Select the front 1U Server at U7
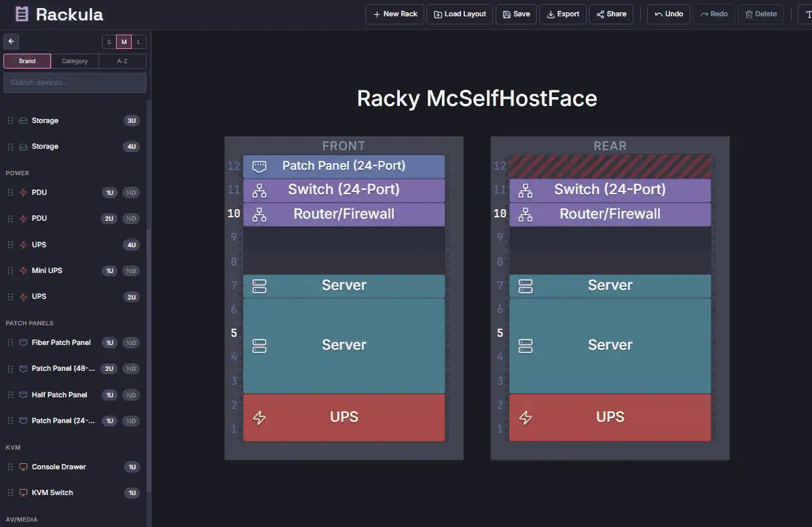 pyautogui.click(x=344, y=286)
